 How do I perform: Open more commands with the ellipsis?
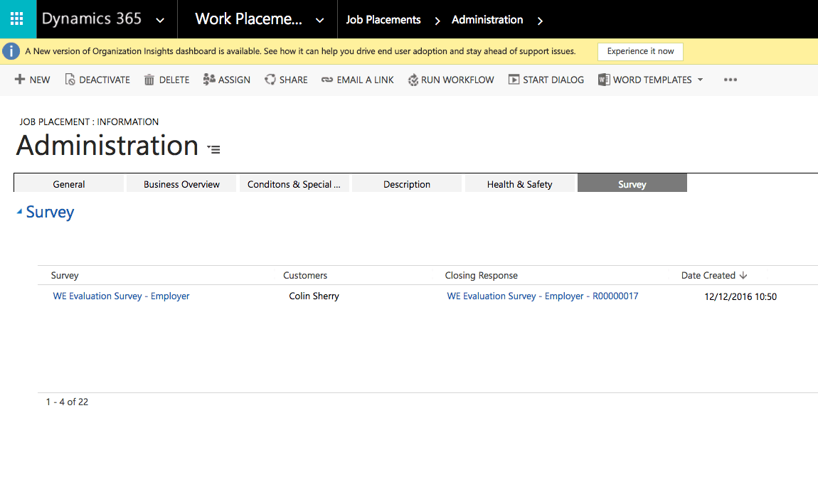(730, 80)
